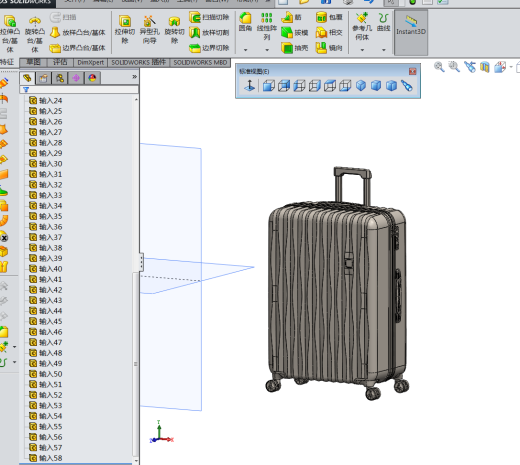Open the View Orientation dropdown arrow
The height and width of the screenshot is (465, 520).
[x=511, y=67]
